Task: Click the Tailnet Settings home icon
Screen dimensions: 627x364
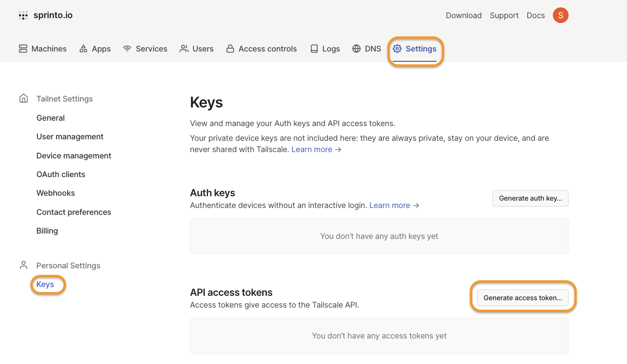Action: coord(24,99)
